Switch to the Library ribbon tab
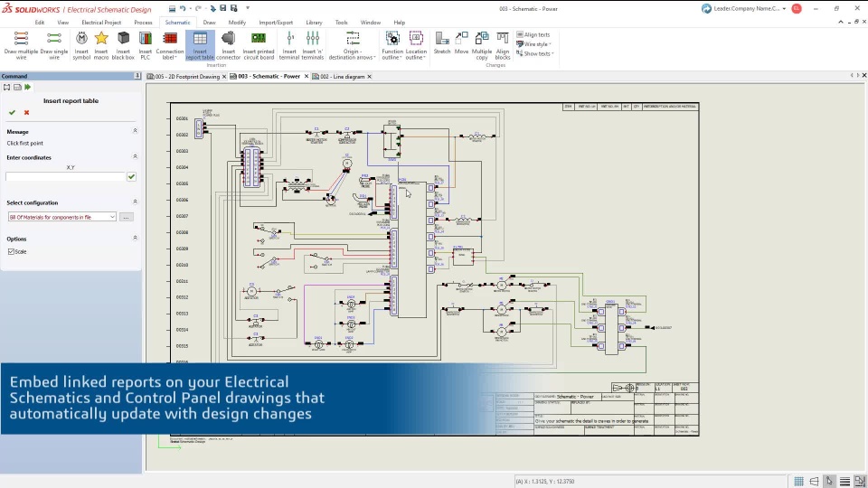This screenshot has width=868, height=488. pos(314,23)
